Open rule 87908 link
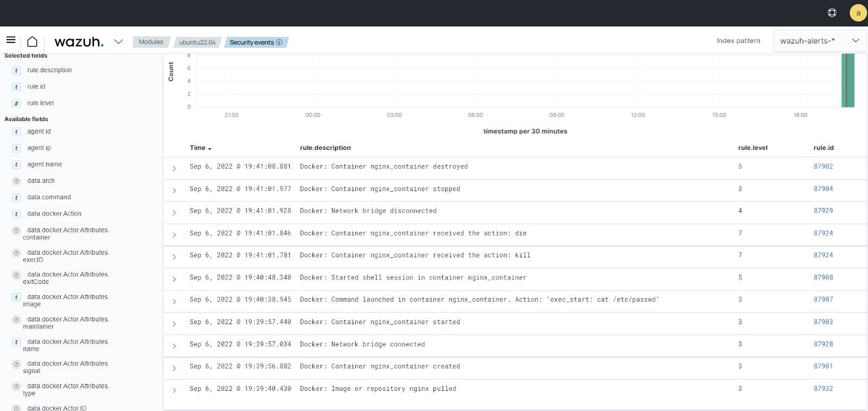The width and height of the screenshot is (868, 411). pos(824,277)
